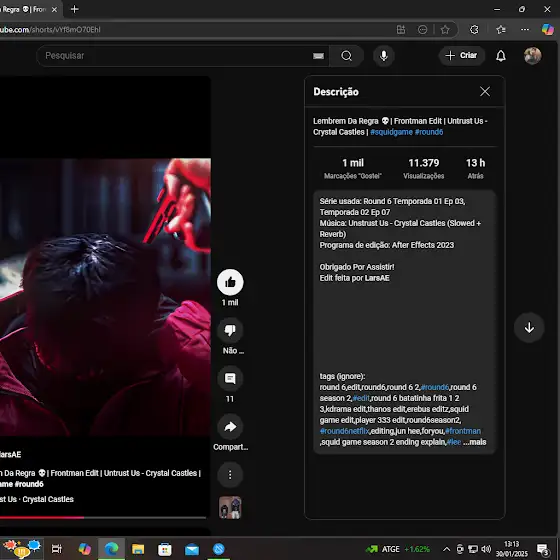Screen dimensions: 560x560
Task: Follow the #round6netflix tag link
Action: [344, 431]
